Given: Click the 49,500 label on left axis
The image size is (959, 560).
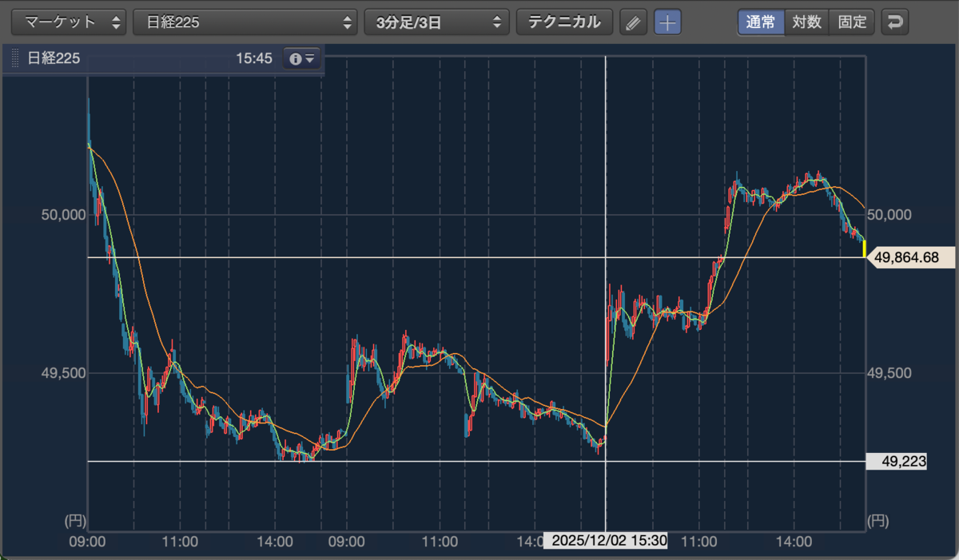Looking at the screenshot, I should click(x=63, y=372).
